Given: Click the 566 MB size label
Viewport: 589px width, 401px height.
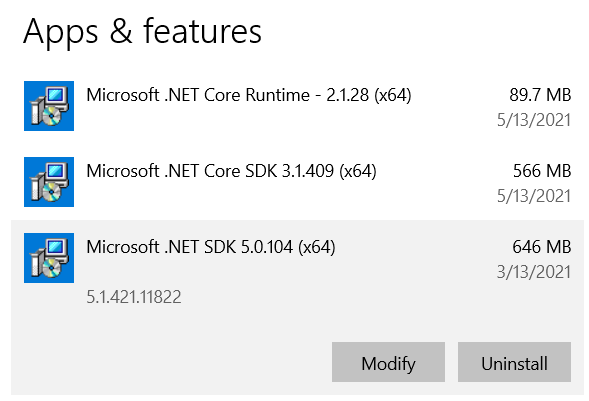Looking at the screenshot, I should pyautogui.click(x=542, y=171).
